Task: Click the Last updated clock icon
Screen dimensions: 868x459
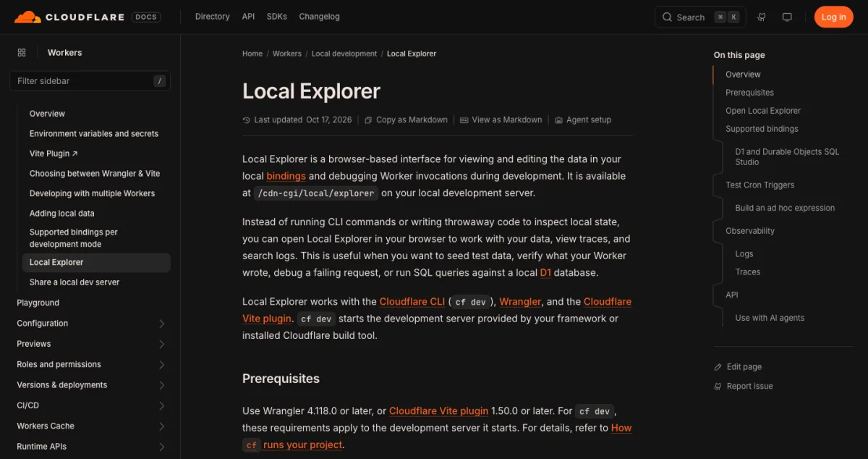Action: click(247, 120)
